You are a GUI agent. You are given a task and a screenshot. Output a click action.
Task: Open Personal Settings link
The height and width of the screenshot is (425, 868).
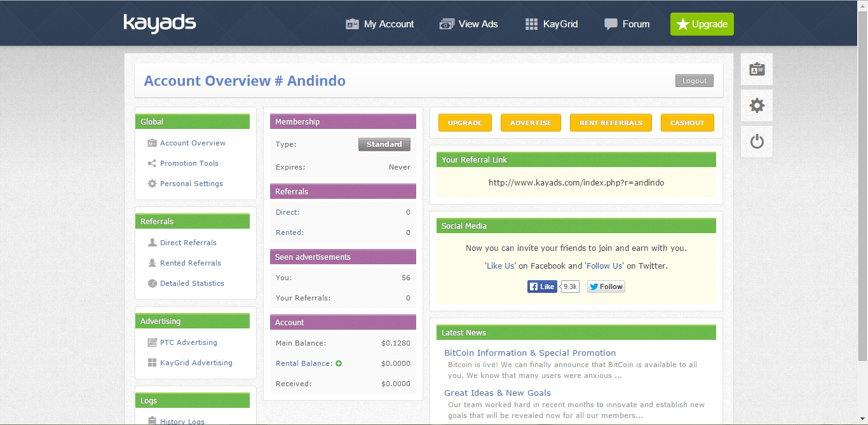tap(191, 184)
